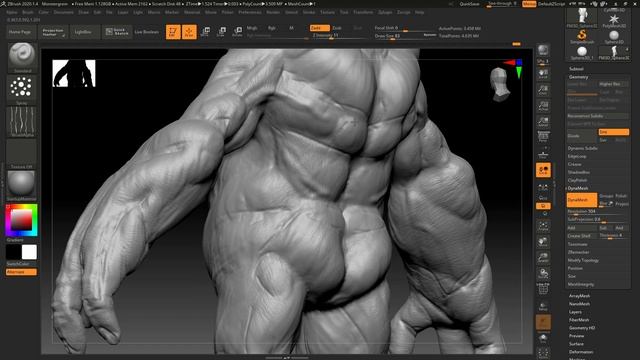This screenshot has width=640, height=360.
Task: Click the Line Fill PolyF icon
Action: 543,289
